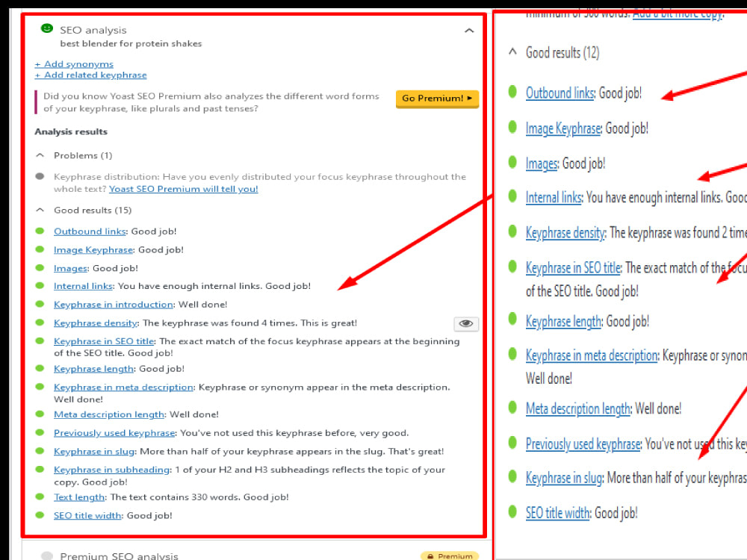This screenshot has height=560, width=747.
Task: Open Images link in left panel
Action: pyautogui.click(x=70, y=268)
